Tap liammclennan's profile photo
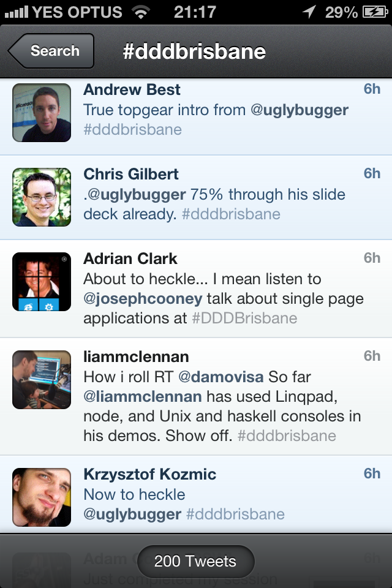 pos(42,380)
